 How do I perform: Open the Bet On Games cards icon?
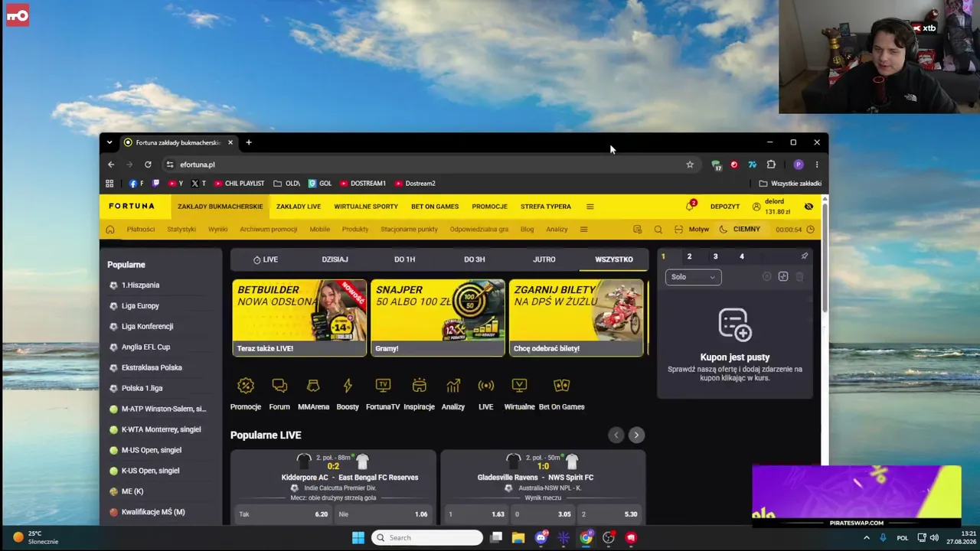click(561, 386)
